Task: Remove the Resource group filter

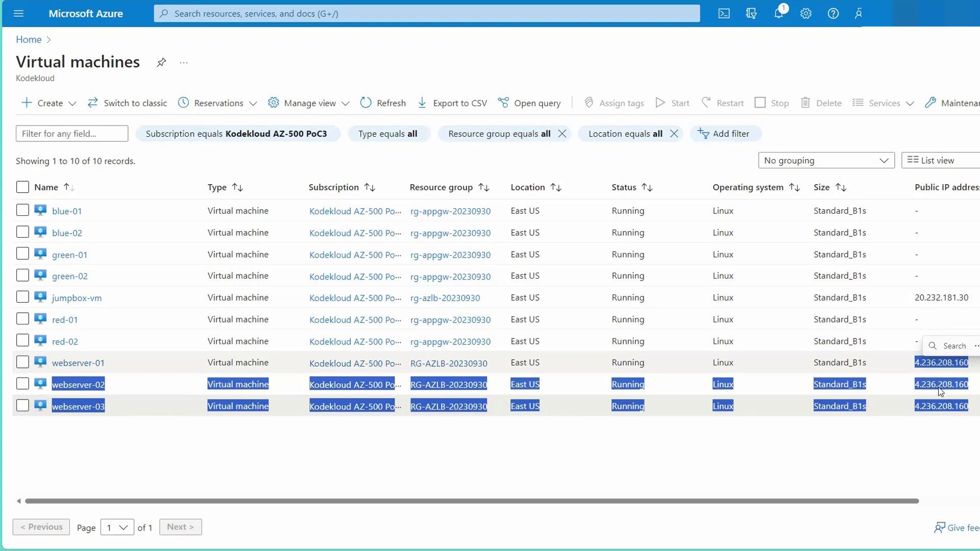Action: click(562, 134)
